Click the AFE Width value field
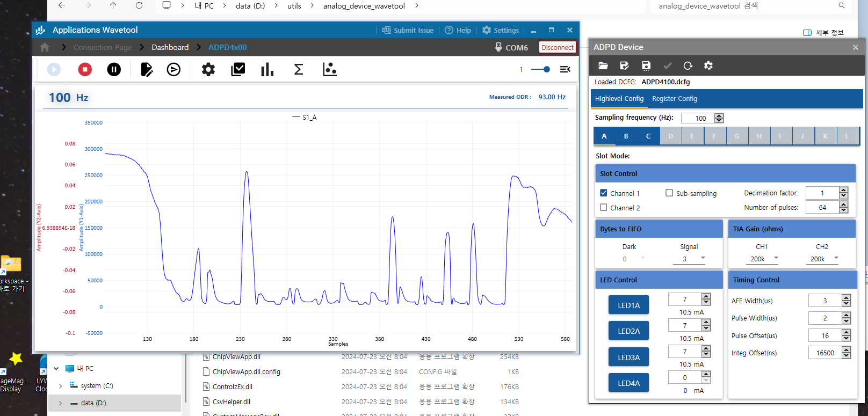868x416 pixels. coord(825,301)
